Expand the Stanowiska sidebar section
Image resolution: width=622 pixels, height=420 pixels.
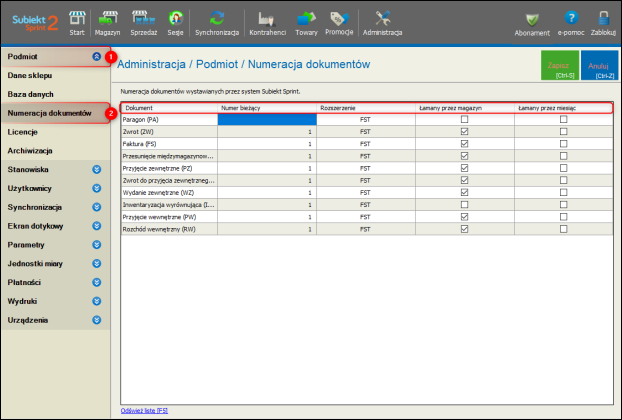coord(96,169)
